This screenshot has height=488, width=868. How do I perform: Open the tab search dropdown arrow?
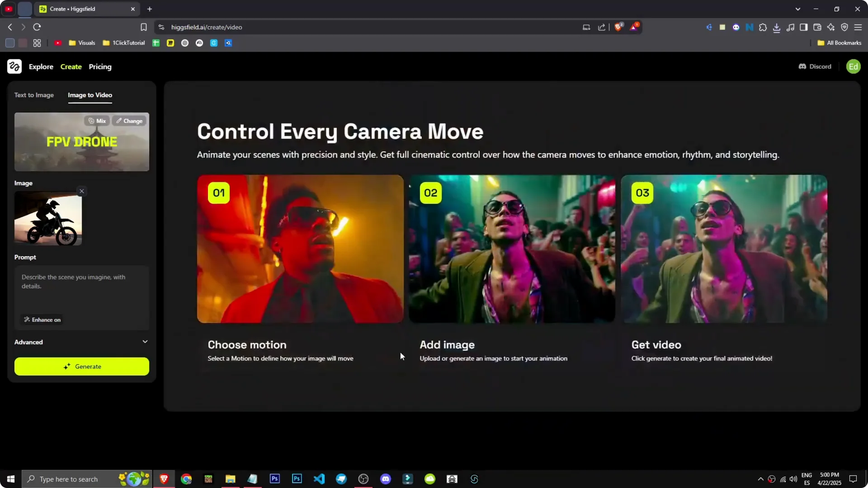tap(798, 9)
